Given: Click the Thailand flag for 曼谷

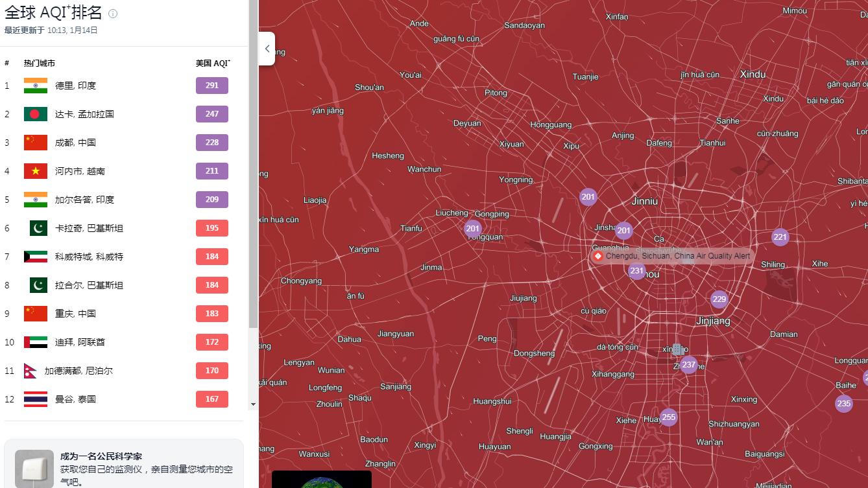Looking at the screenshot, I should (36, 399).
